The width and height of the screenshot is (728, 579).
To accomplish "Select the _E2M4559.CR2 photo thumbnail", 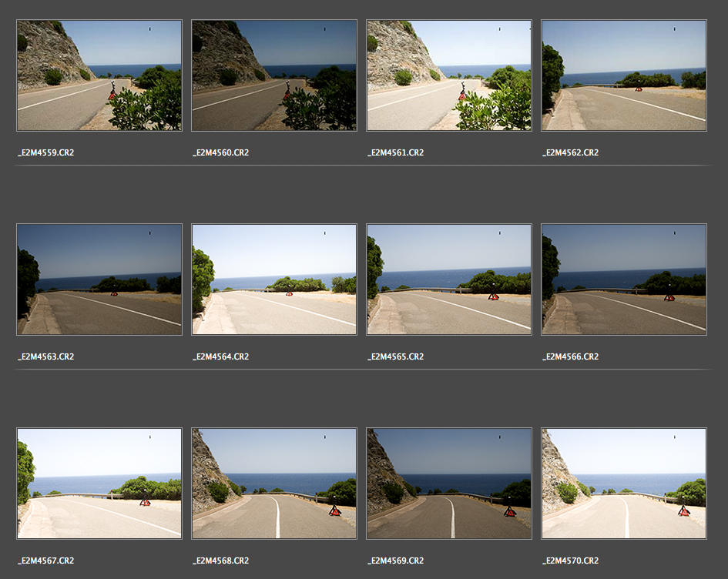I will pos(99,75).
